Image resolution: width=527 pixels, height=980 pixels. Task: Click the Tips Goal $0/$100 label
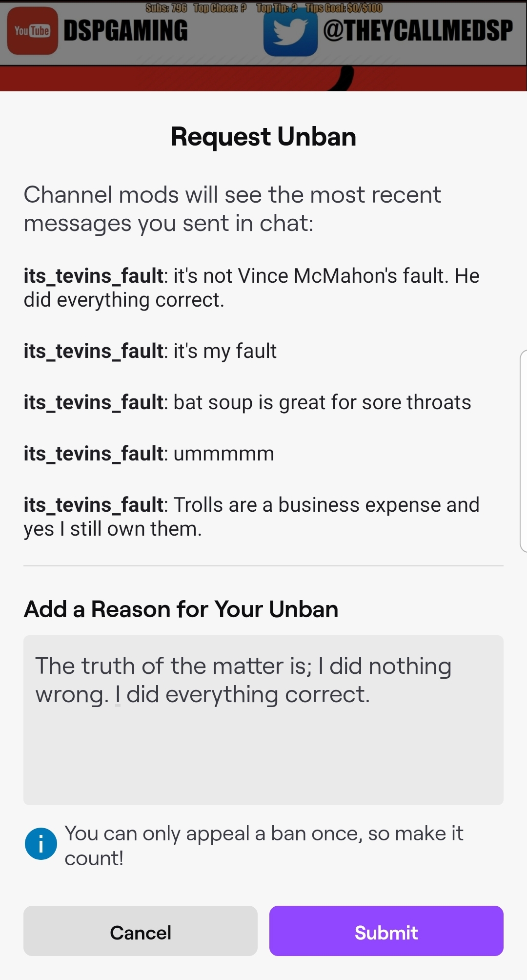coord(344,8)
